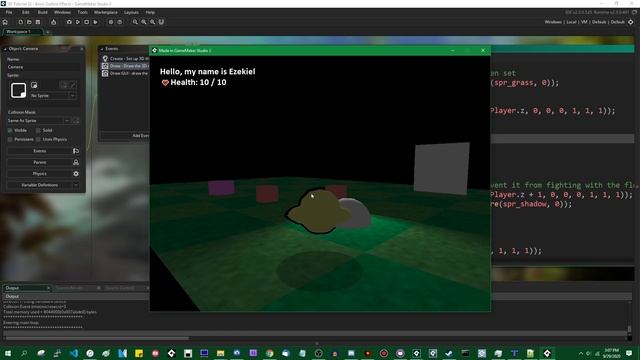Open the Layouts menu
This screenshot has width=640, height=360.
[x=131, y=12]
